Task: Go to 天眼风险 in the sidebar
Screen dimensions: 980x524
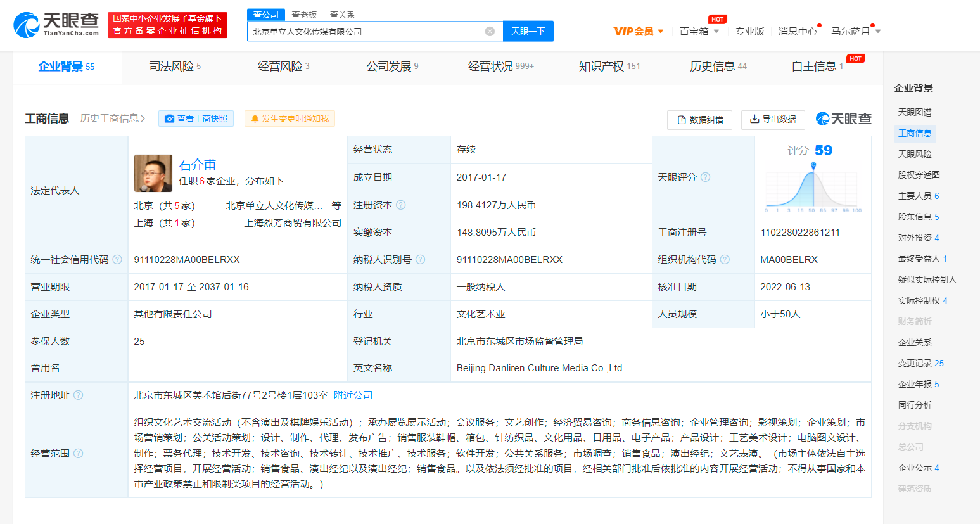Action: point(915,154)
